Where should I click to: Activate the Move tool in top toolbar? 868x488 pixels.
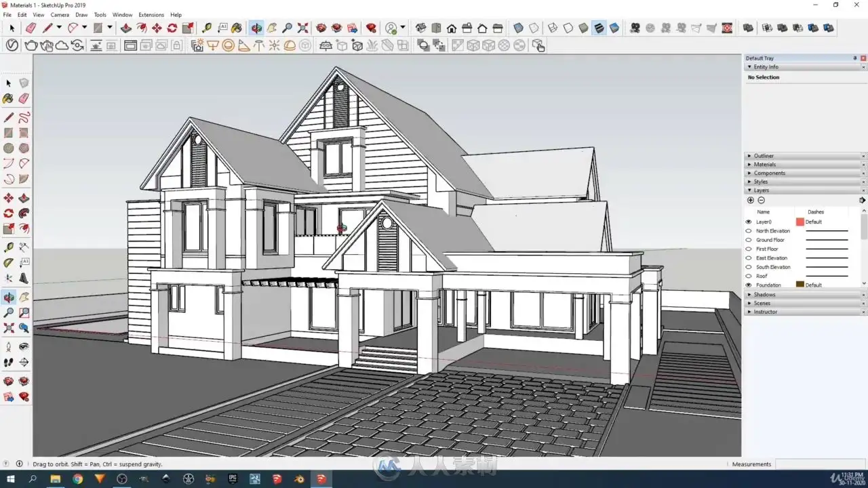157,28
